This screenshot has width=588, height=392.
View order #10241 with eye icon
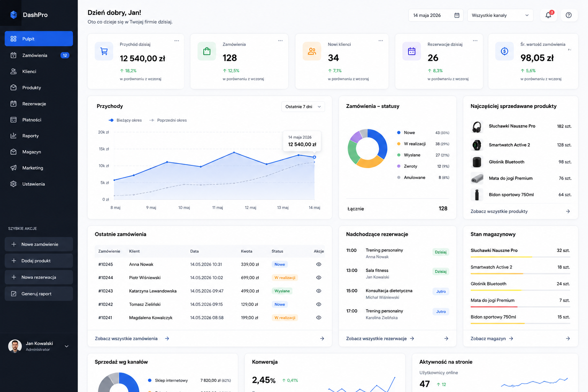pos(318,318)
